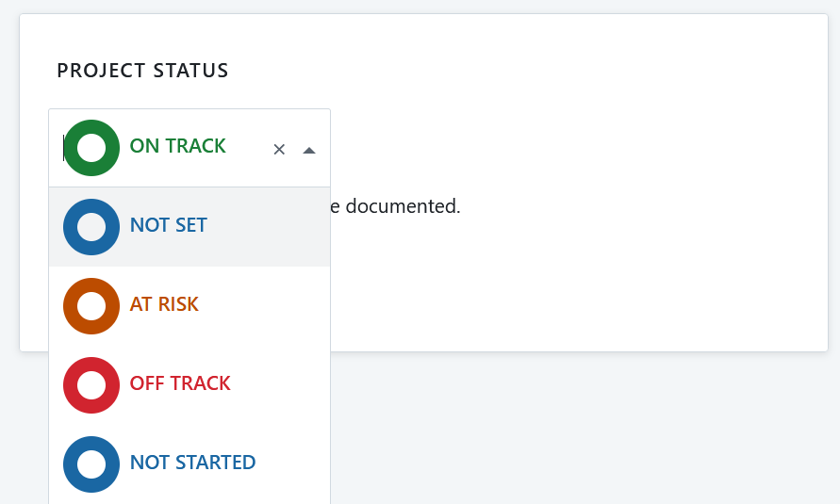Viewport: 840px width, 504px height.
Task: Click the green On Track ring icon
Action: 91,148
